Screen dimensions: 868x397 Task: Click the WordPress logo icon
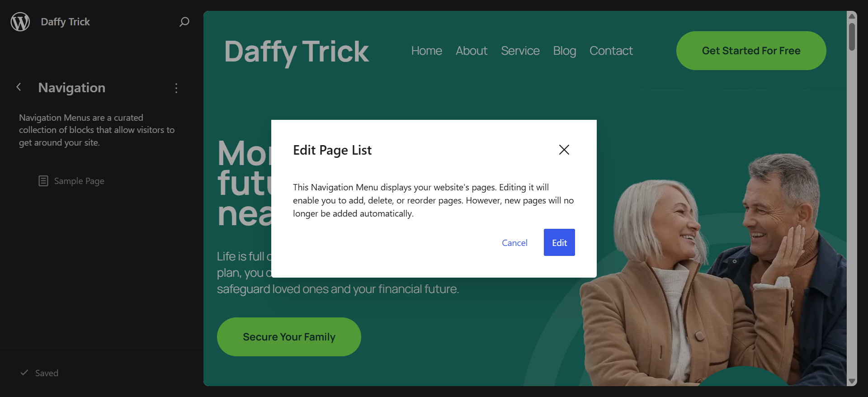(20, 22)
